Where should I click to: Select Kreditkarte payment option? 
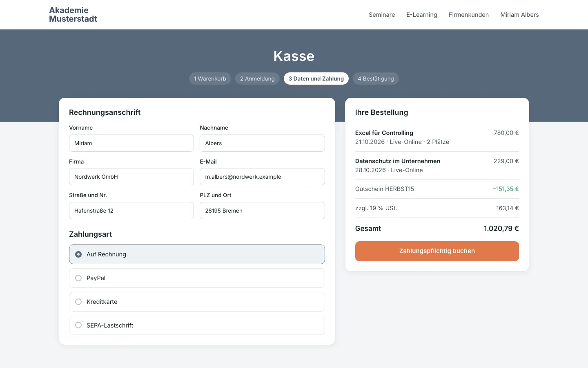[x=197, y=302]
